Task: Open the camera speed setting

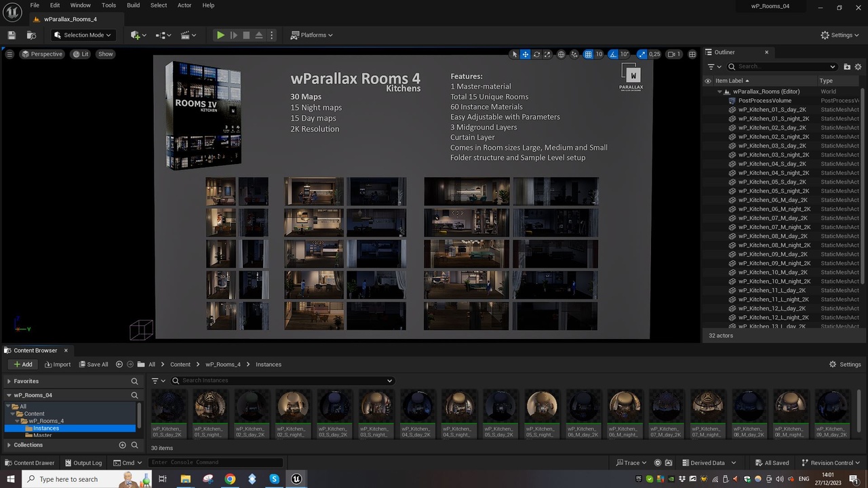Action: [x=674, y=54]
